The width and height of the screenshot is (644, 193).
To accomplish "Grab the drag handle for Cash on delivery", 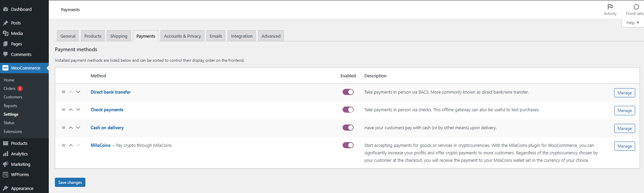I will point(63,128).
